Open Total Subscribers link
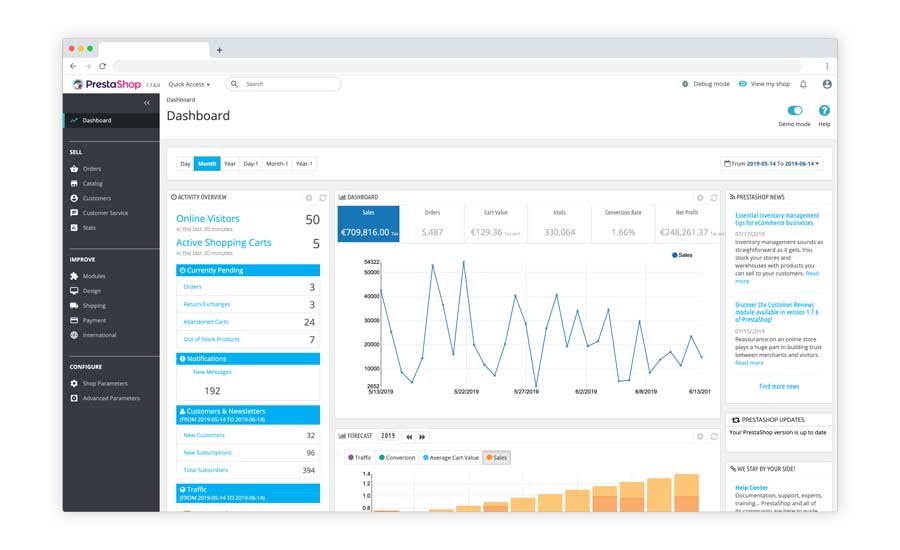The image size is (900, 550). [205, 470]
